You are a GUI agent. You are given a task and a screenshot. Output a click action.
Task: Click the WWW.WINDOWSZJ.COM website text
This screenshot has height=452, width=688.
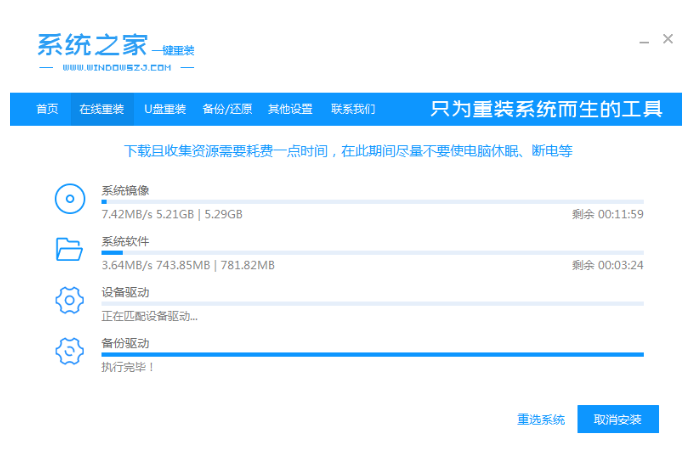point(117,68)
